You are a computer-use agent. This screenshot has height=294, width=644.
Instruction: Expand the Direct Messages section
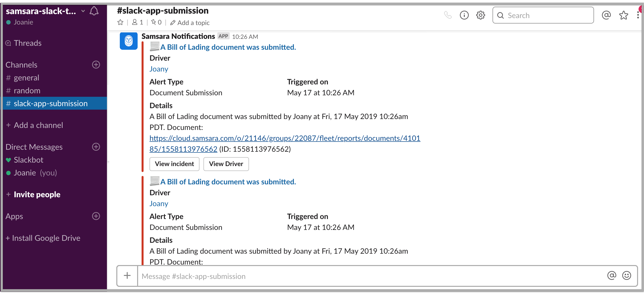point(34,147)
